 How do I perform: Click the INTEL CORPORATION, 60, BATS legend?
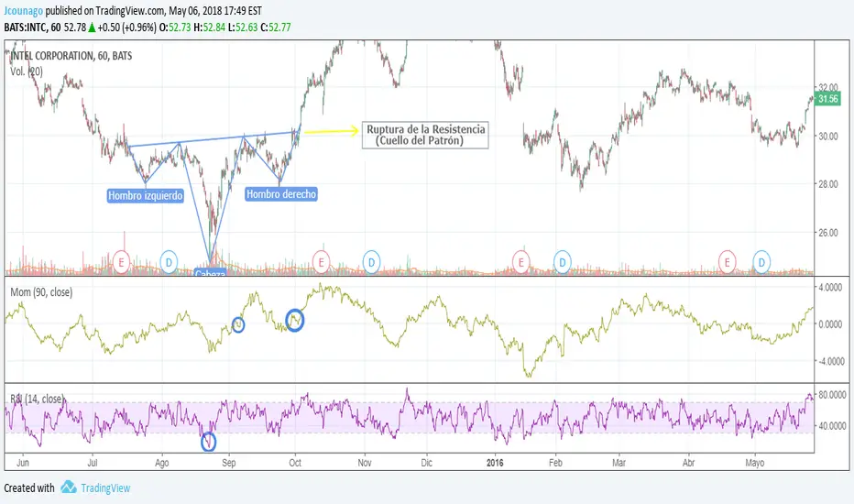point(71,56)
